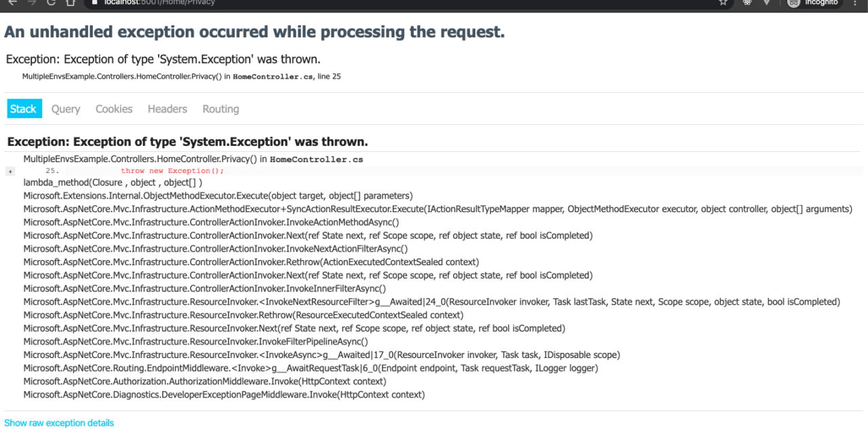Click the highlighted throw new Exception code line
This screenshot has width=868, height=434.
click(x=172, y=171)
